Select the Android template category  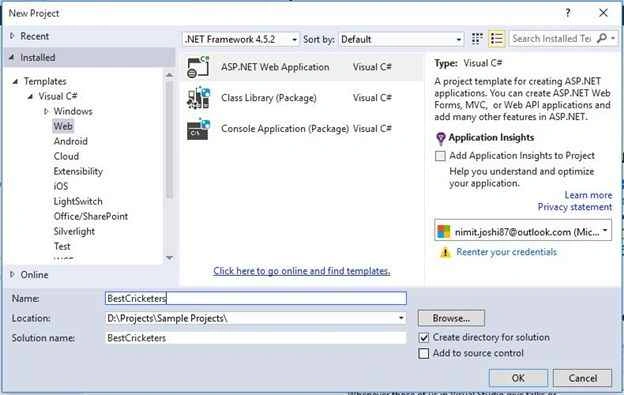pos(70,141)
